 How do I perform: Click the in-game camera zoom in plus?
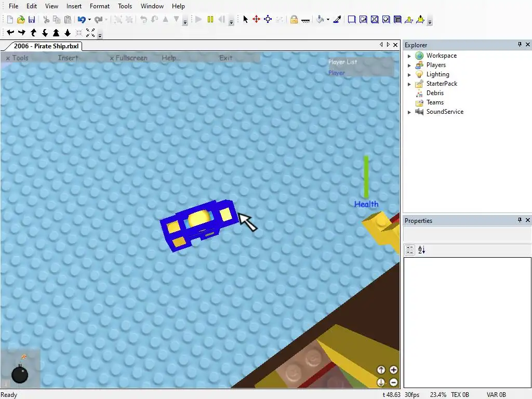point(393,370)
